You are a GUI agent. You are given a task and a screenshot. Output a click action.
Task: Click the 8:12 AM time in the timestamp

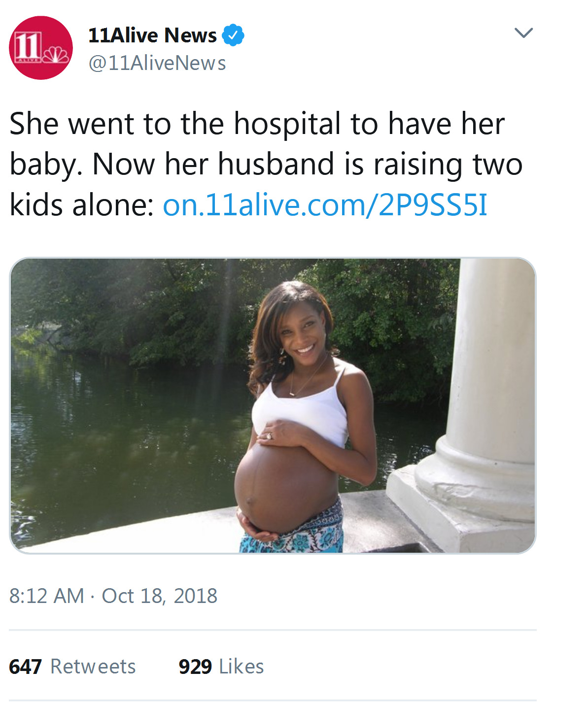[47, 596]
